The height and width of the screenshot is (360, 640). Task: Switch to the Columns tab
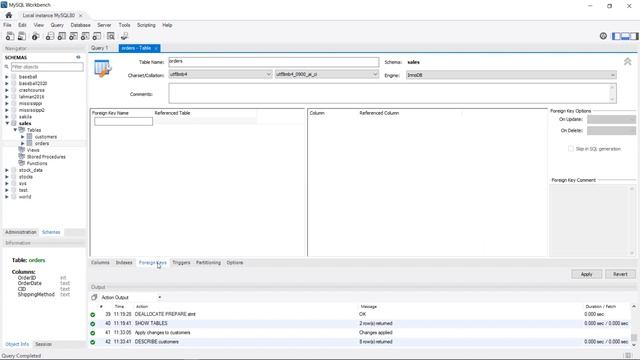click(100, 262)
